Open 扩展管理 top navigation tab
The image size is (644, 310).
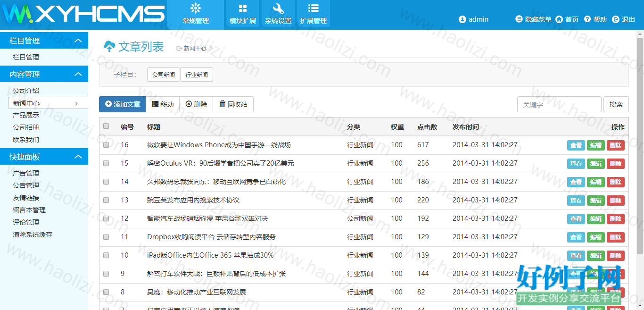313,14
